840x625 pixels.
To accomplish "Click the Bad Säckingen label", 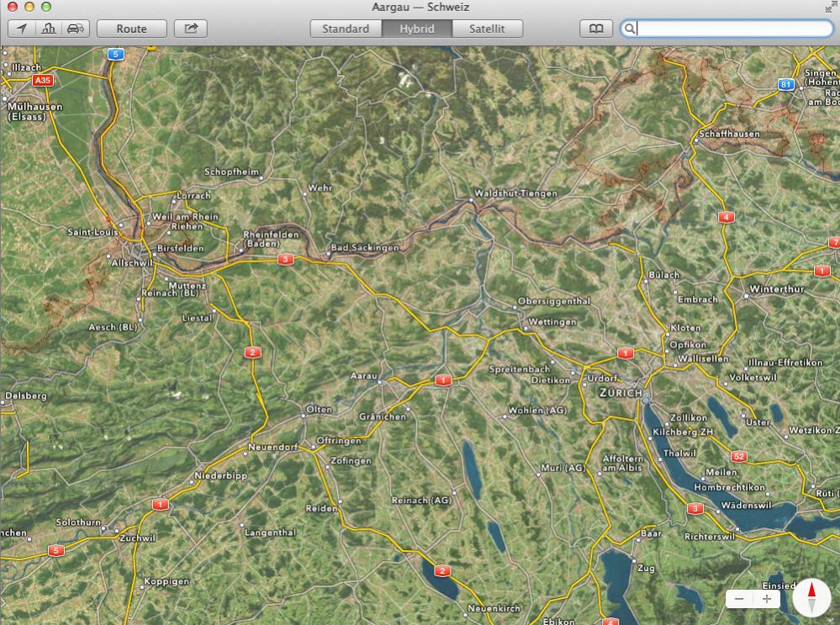I will [365, 247].
